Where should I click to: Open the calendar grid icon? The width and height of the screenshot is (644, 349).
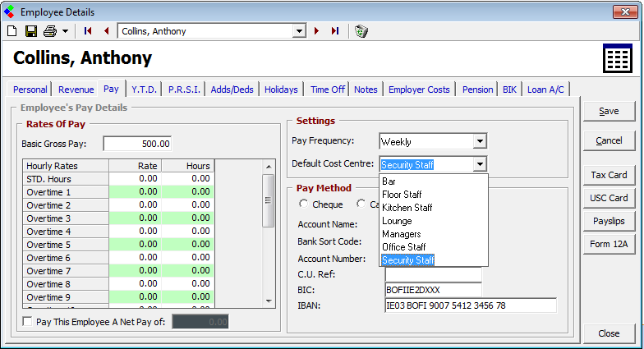tap(617, 59)
